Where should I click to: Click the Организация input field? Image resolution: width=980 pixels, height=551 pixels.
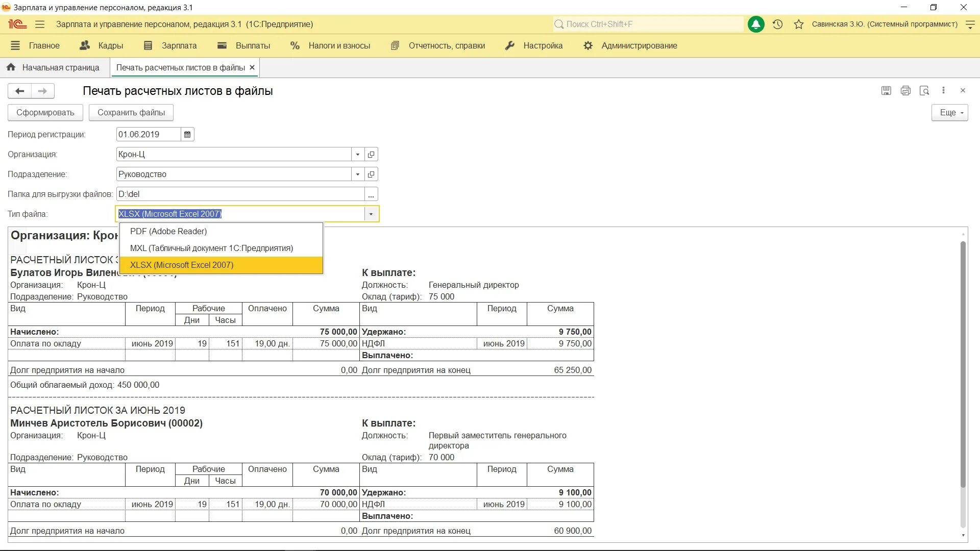[234, 155]
